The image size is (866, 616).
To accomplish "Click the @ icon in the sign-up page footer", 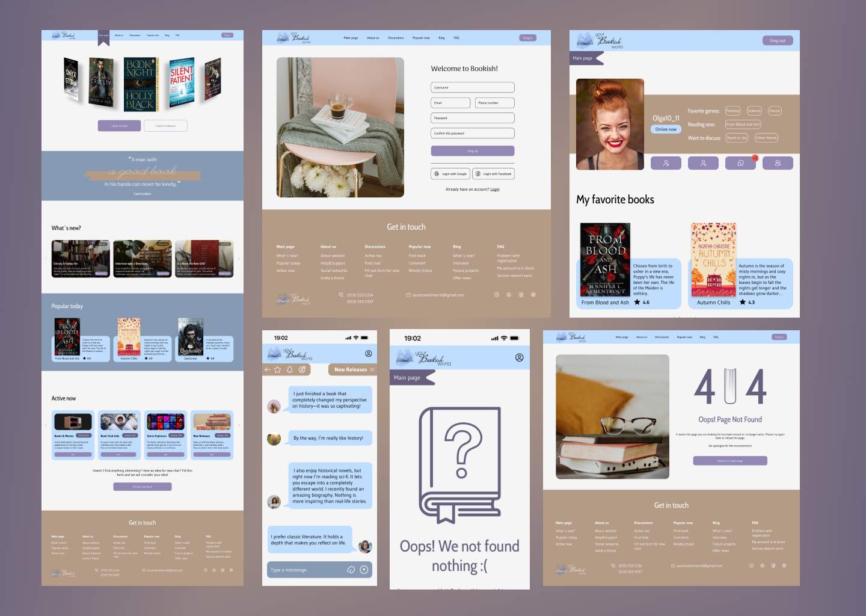I will click(x=509, y=295).
